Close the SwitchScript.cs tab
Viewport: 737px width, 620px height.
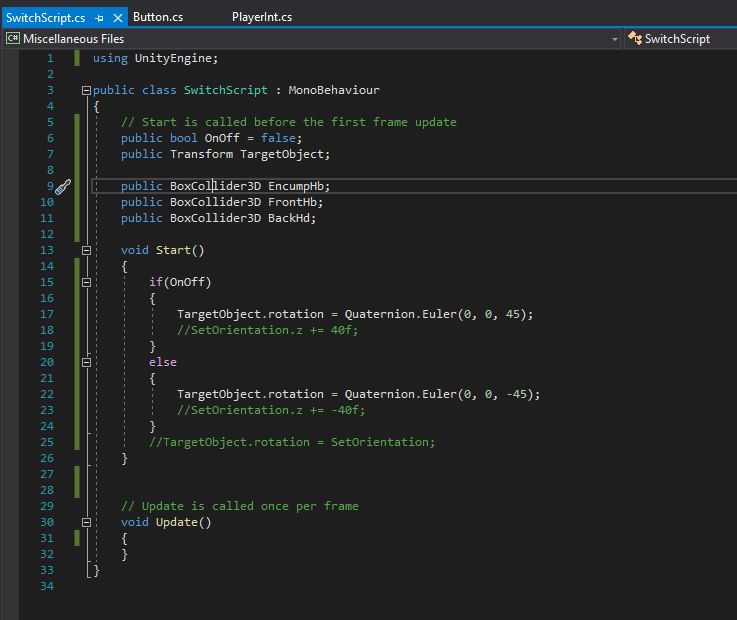click(x=118, y=18)
